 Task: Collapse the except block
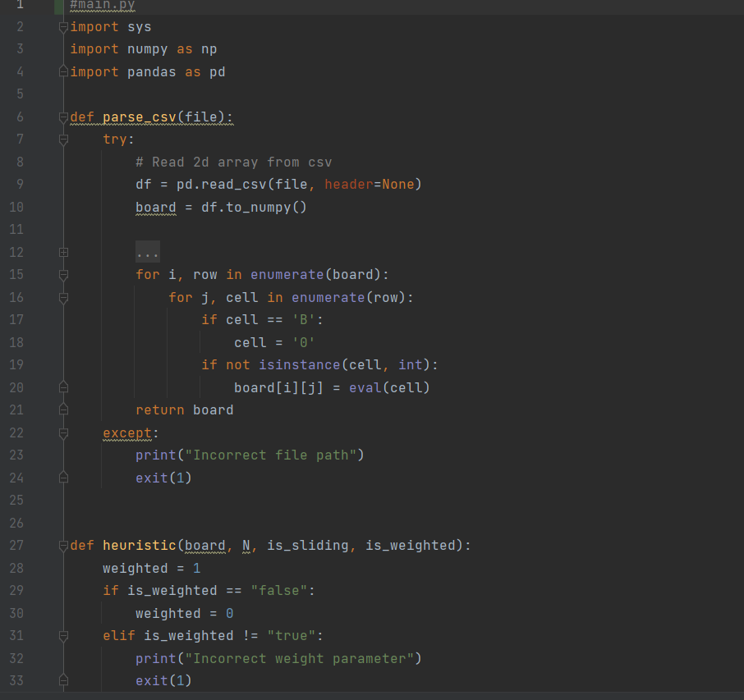point(62,432)
